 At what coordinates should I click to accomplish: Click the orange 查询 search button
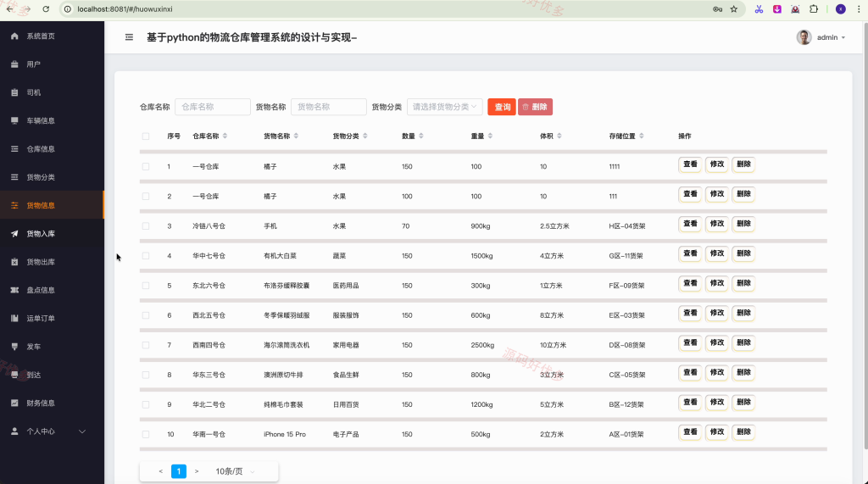tap(502, 107)
